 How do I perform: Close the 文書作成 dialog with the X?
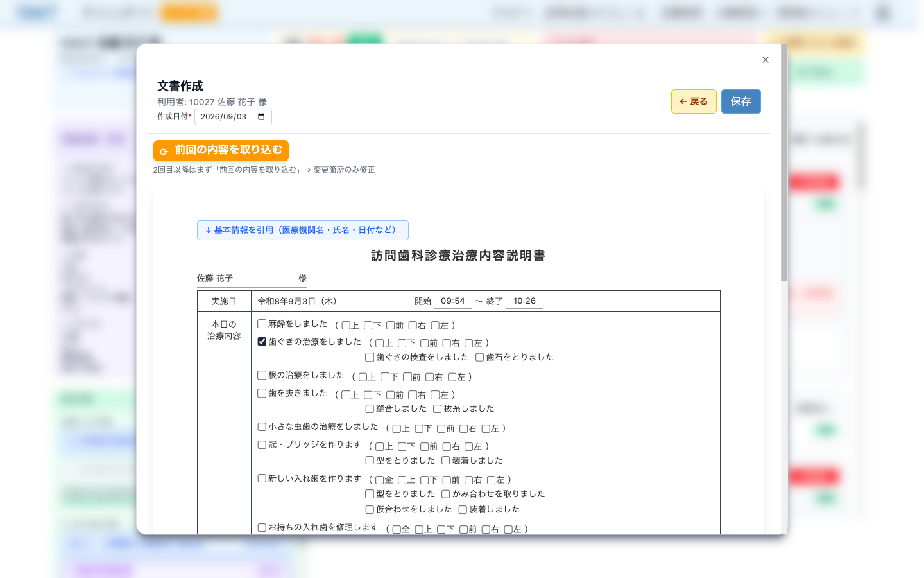(765, 60)
